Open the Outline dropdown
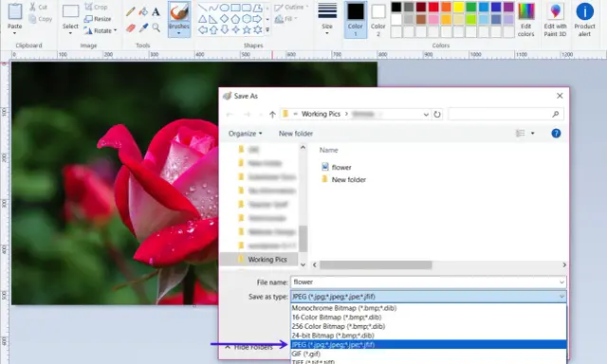Image resolution: width=607 pixels, height=364 pixels. click(x=291, y=7)
